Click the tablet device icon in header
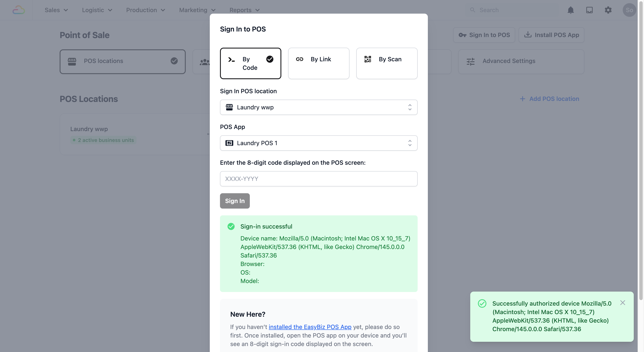 tap(589, 10)
